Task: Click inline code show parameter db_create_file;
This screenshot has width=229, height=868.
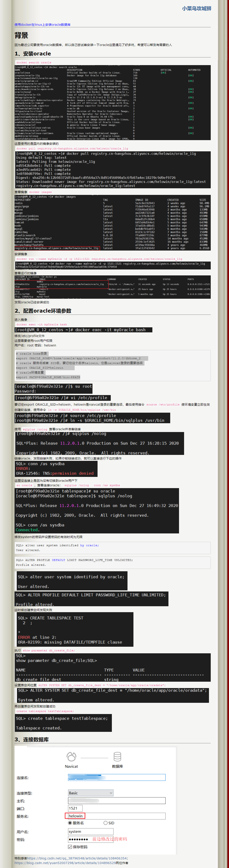Action: pyautogui.click(x=49, y=650)
